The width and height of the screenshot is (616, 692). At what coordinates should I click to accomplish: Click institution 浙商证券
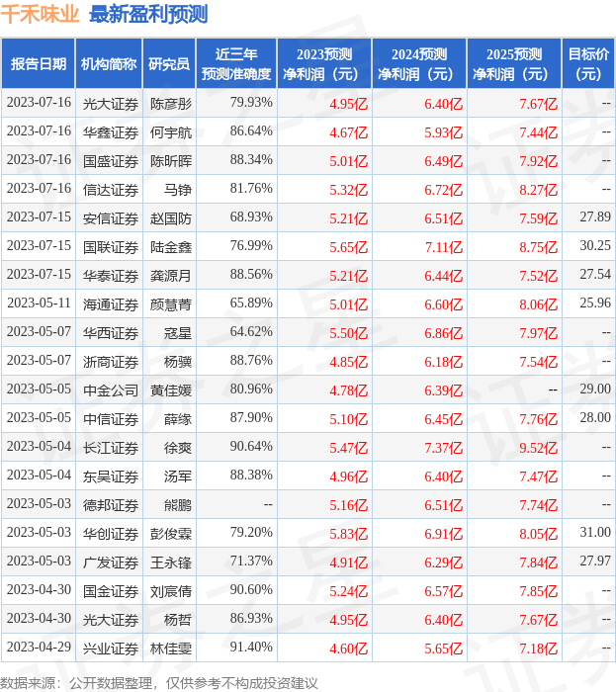point(111,362)
